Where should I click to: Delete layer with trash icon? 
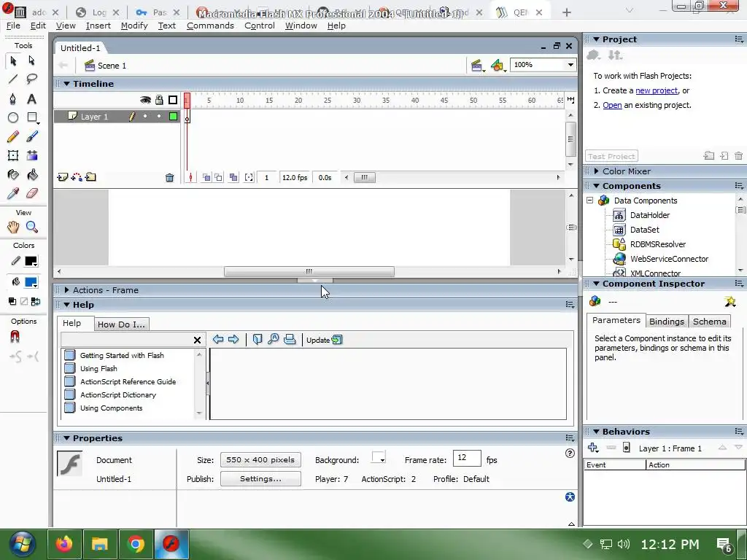point(169,178)
